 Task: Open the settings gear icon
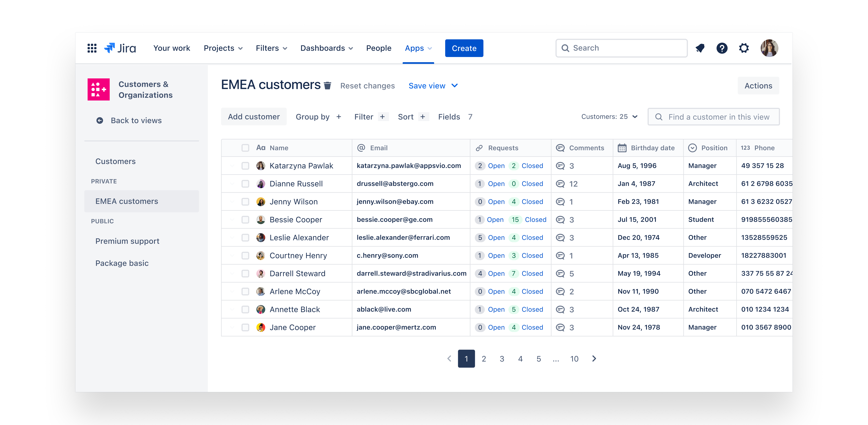coord(744,48)
